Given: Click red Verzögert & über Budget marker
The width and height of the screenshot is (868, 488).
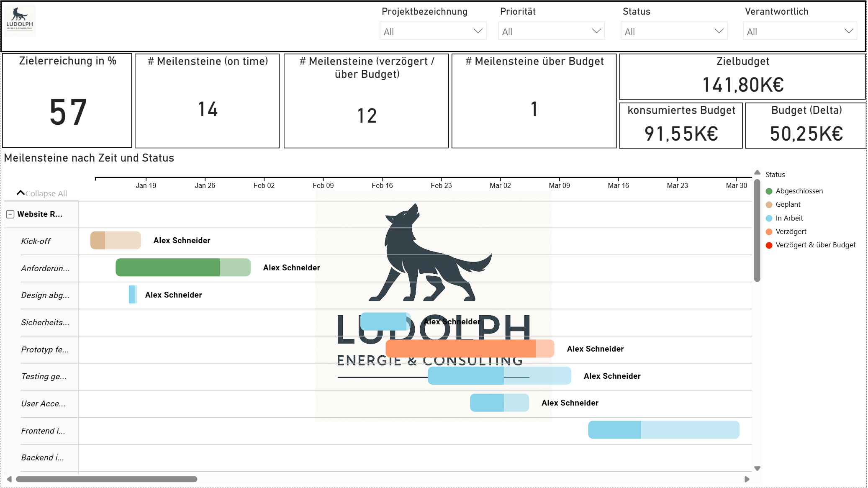Looking at the screenshot, I should [x=769, y=245].
